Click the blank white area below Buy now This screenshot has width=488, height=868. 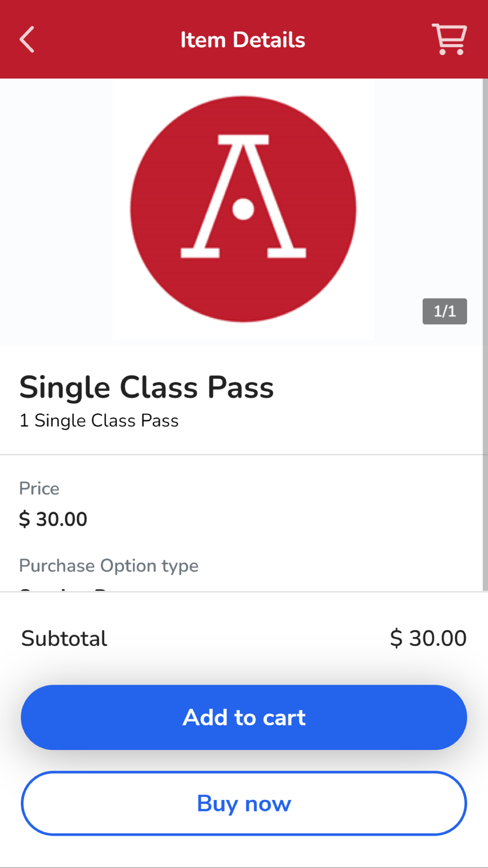(x=244, y=852)
